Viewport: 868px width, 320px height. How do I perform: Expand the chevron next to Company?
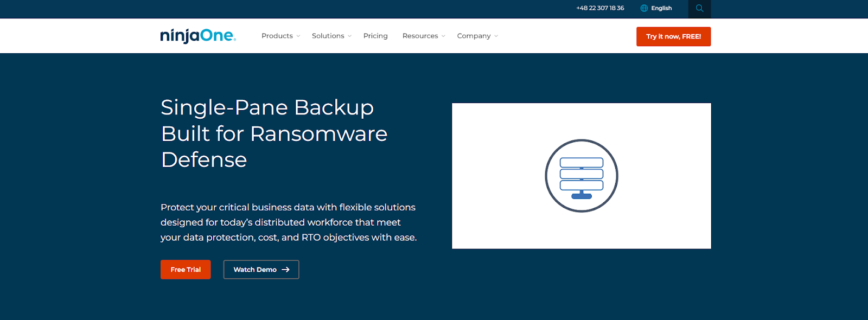pyautogui.click(x=496, y=36)
